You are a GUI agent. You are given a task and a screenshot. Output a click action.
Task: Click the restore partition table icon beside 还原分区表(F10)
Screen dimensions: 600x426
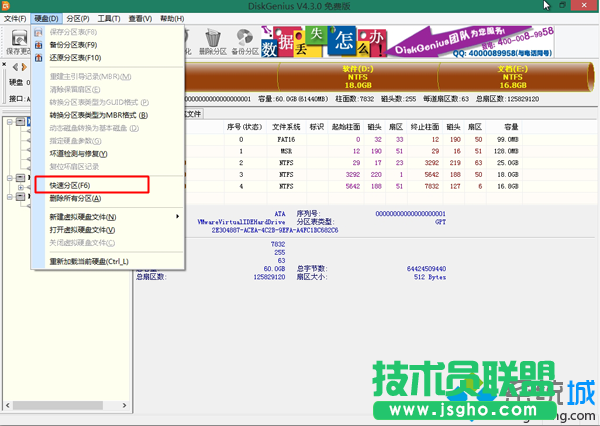(38, 58)
